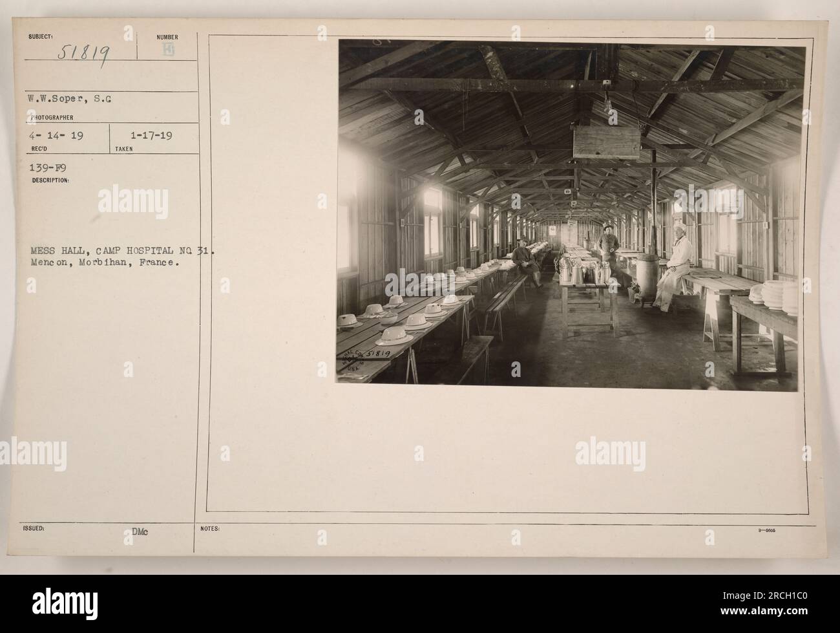The height and width of the screenshot is (633, 840).
Task: Click the embedded mess hall photograph
Action: click(571, 215)
